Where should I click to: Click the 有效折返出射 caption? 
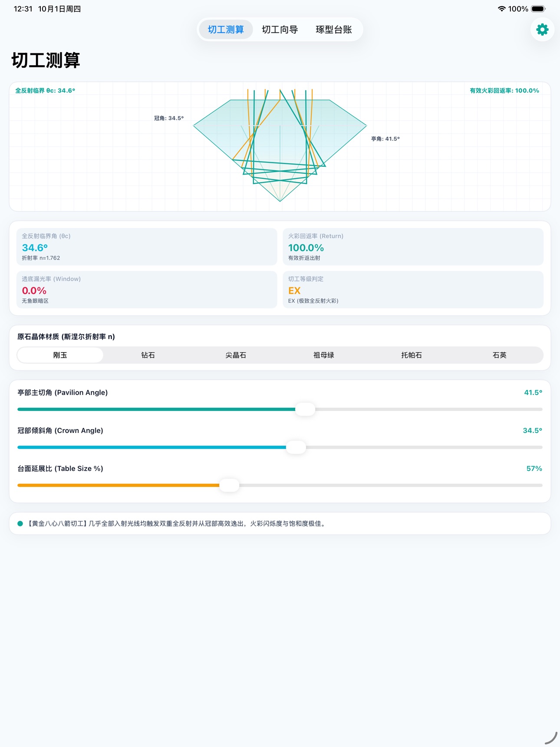coord(304,258)
